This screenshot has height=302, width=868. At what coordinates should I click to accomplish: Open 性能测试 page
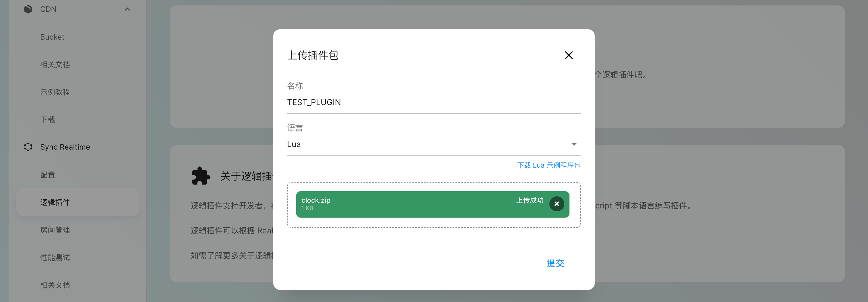55,258
